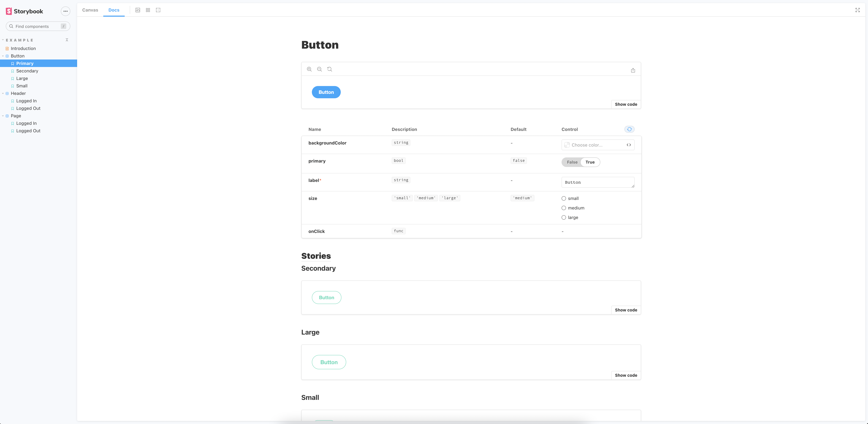Image resolution: width=868 pixels, height=424 pixels.
Task: Click raw color toggle arrows in backgroundColor
Action: pos(629,145)
